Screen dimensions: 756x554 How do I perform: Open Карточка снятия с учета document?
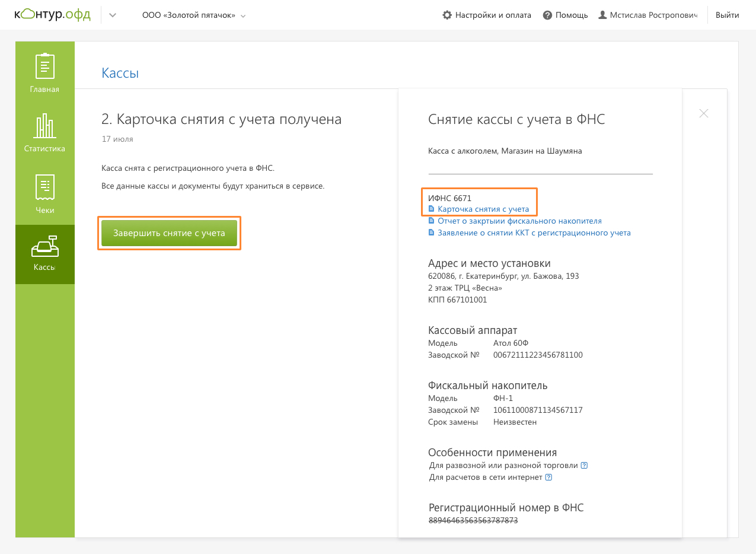coord(483,209)
